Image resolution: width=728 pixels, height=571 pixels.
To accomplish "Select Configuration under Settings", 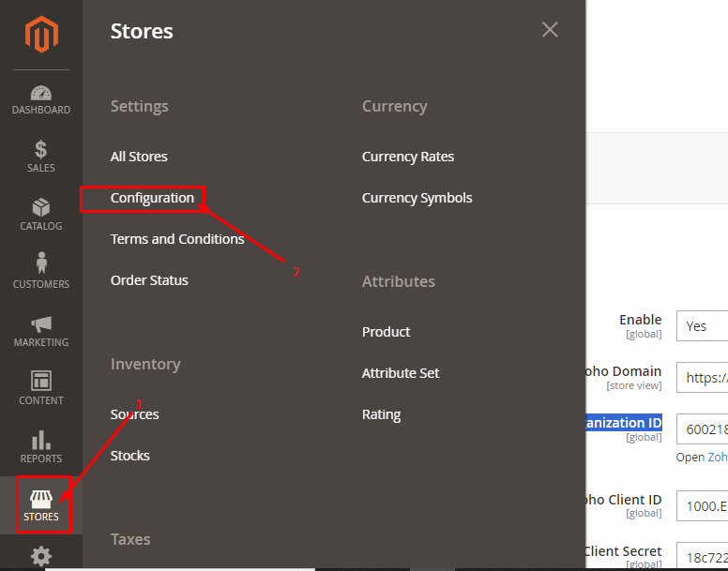I will click(152, 198).
